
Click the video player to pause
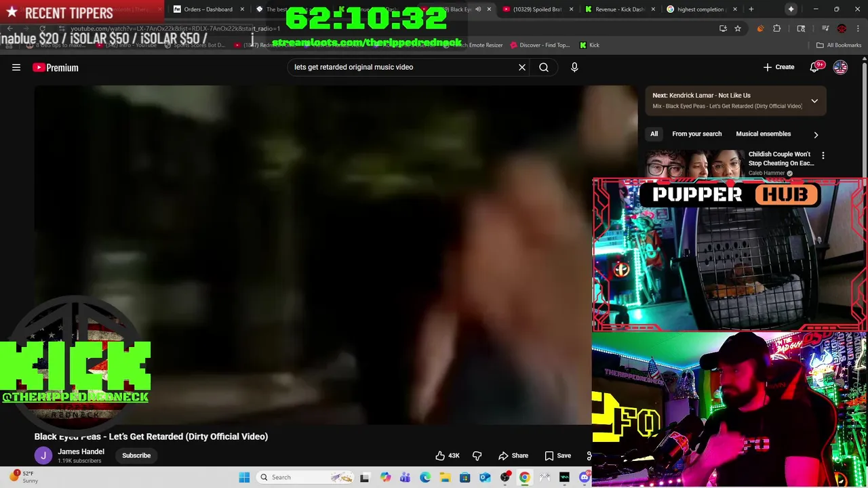[x=312, y=254]
